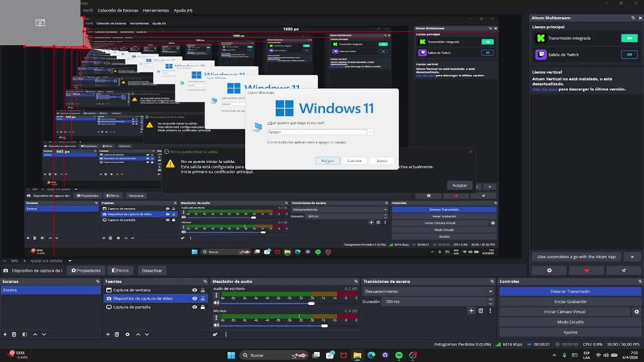The image size is (644, 362).
Task: Add a new scene with plus icon
Action: click(5, 334)
